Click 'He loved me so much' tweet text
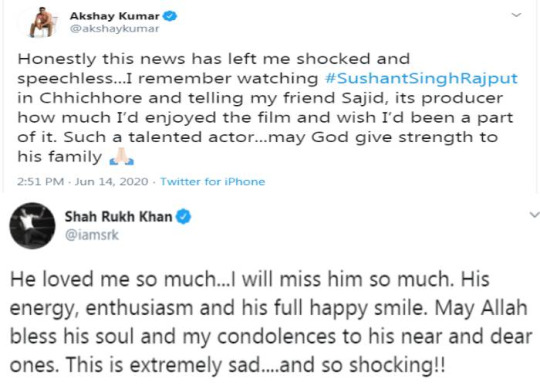The width and height of the screenshot is (540, 386). pos(113,279)
